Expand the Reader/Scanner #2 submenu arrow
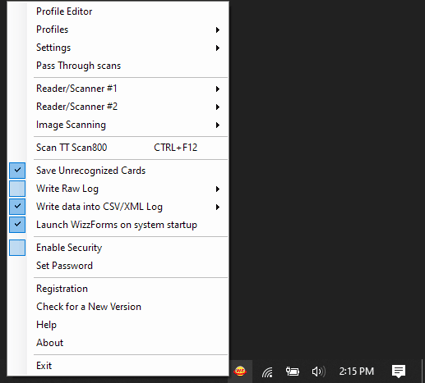Viewport: 425px width, 383px height. (217, 107)
